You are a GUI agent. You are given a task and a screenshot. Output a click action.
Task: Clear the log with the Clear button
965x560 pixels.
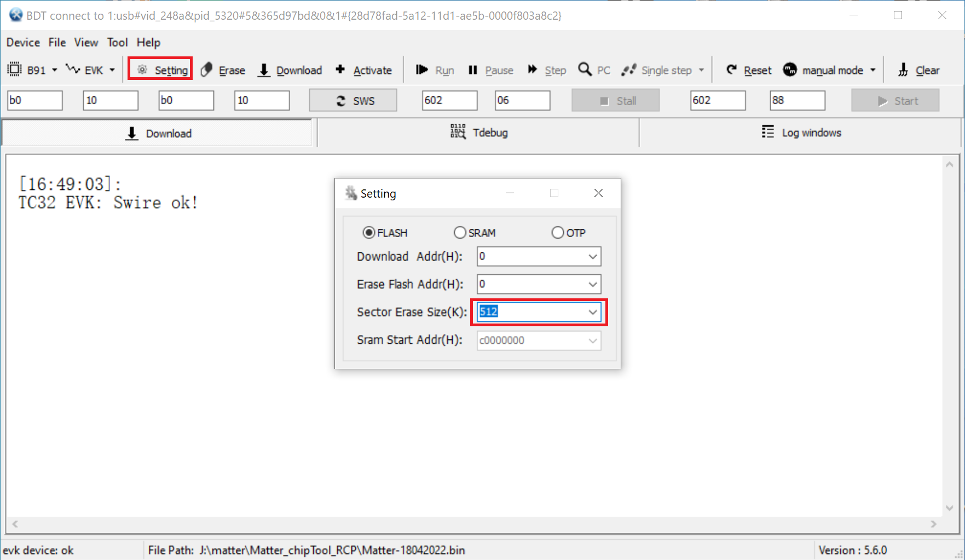919,70
